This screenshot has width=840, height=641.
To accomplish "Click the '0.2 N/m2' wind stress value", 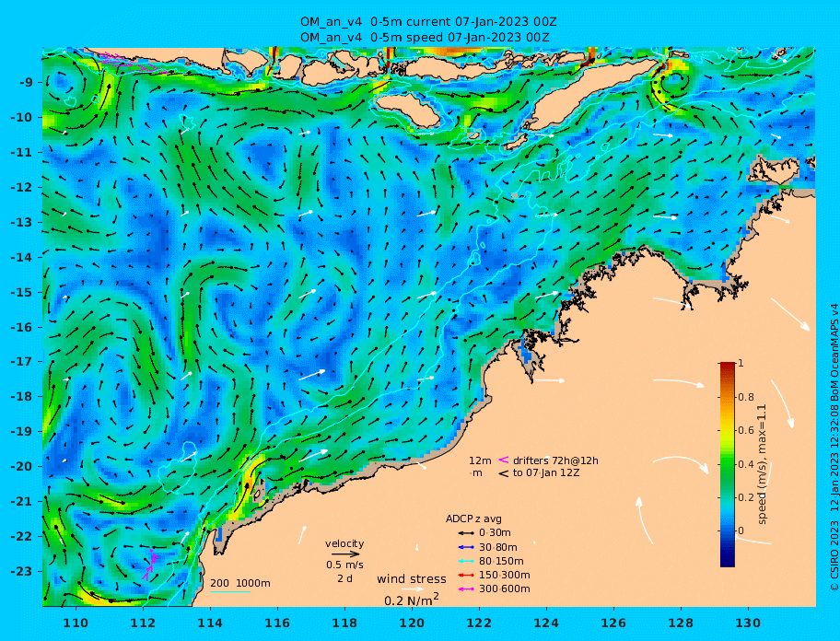I will point(412,600).
